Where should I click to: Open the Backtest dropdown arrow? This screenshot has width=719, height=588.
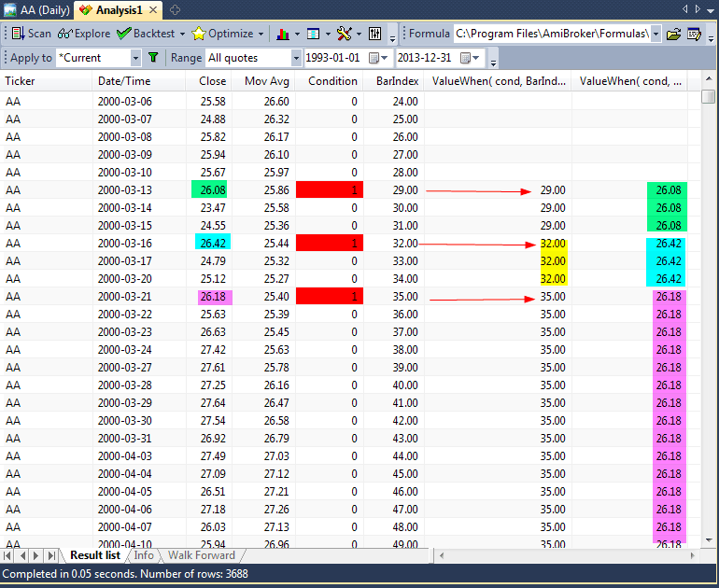[x=182, y=34]
